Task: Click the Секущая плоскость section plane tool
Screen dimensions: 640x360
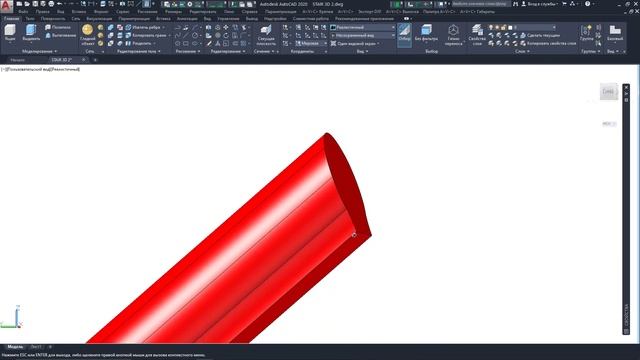Action: 266,35
